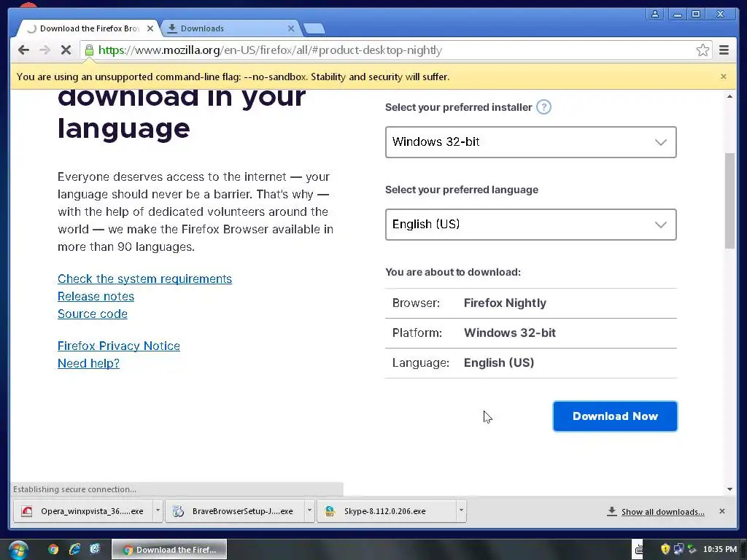Viewport: 747px width, 560px height.
Task: Open the downloaded Skype-8.112.0.206.exe file
Action: (387, 511)
